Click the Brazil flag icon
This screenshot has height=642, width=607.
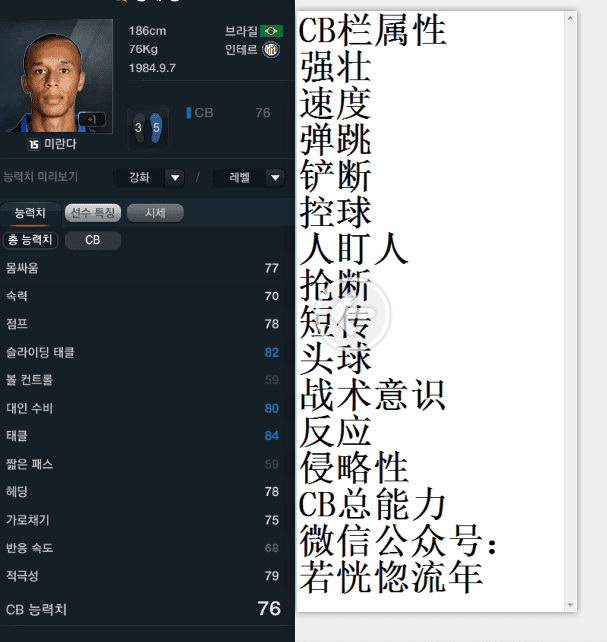(271, 31)
